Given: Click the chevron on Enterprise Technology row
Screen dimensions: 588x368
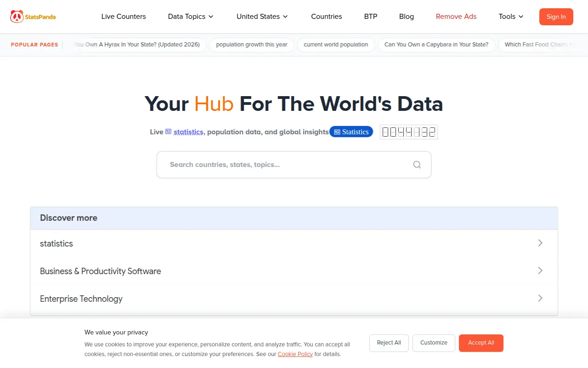Looking at the screenshot, I should click(540, 298).
